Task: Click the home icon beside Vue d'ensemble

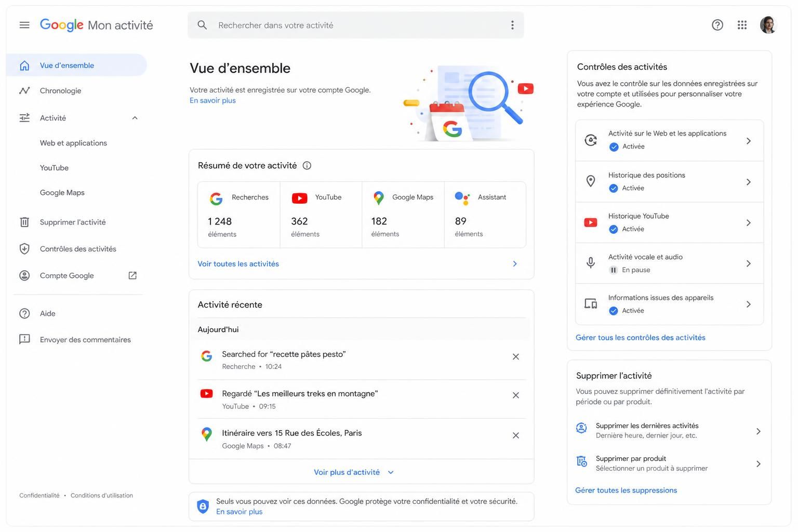Action: [x=24, y=65]
